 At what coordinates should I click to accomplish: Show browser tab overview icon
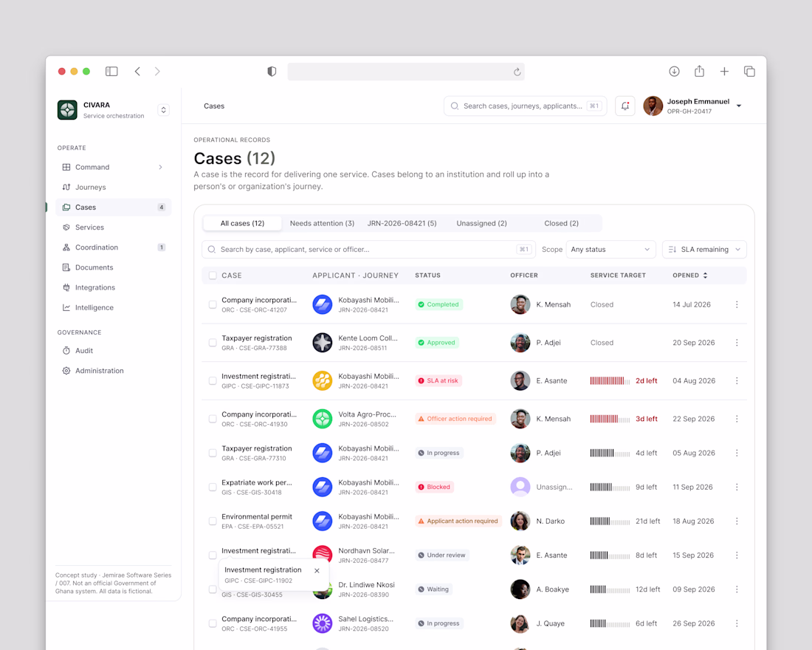tap(749, 72)
